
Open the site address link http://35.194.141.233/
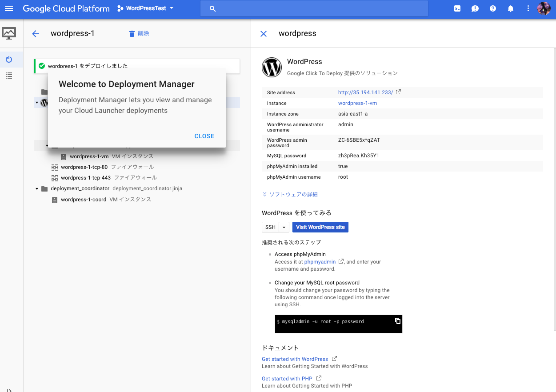click(x=366, y=92)
